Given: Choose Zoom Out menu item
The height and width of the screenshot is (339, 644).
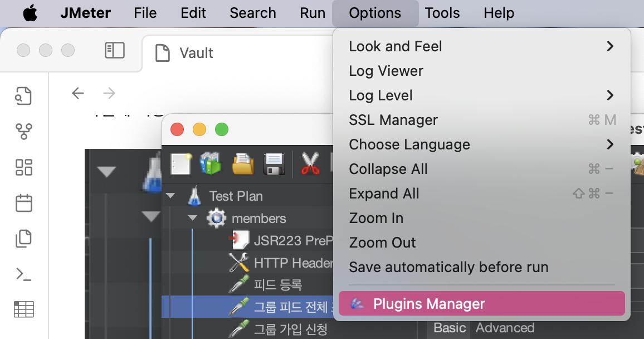Looking at the screenshot, I should click(x=481, y=243).
